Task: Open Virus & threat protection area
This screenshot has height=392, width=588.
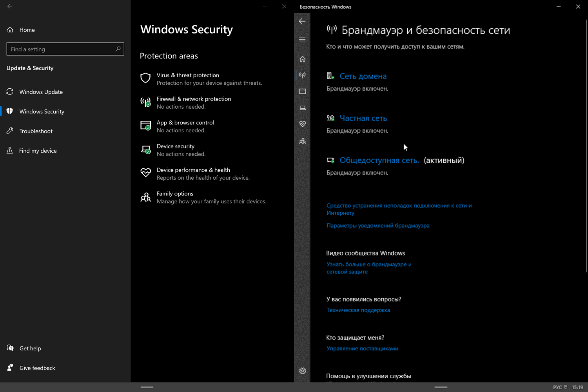Action: (x=188, y=75)
